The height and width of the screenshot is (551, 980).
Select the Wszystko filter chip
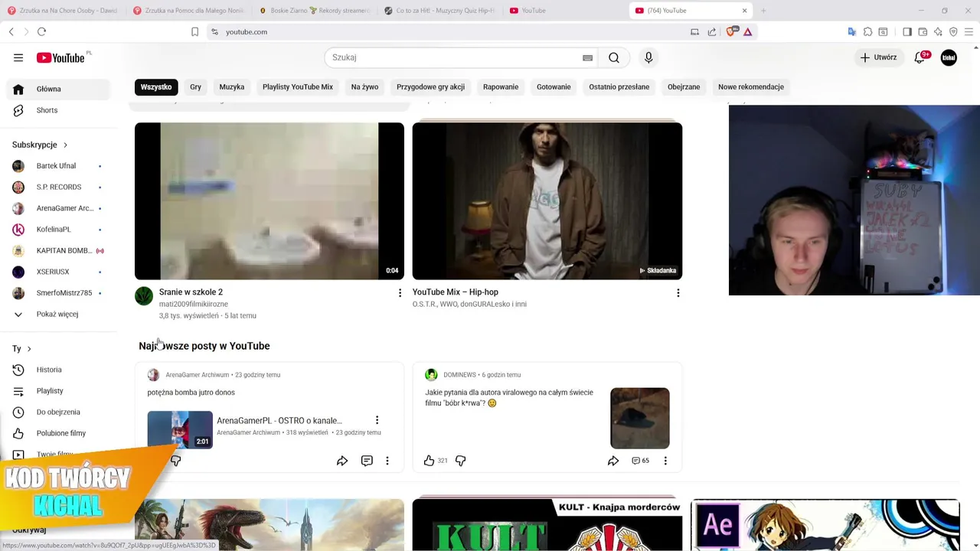click(x=156, y=86)
